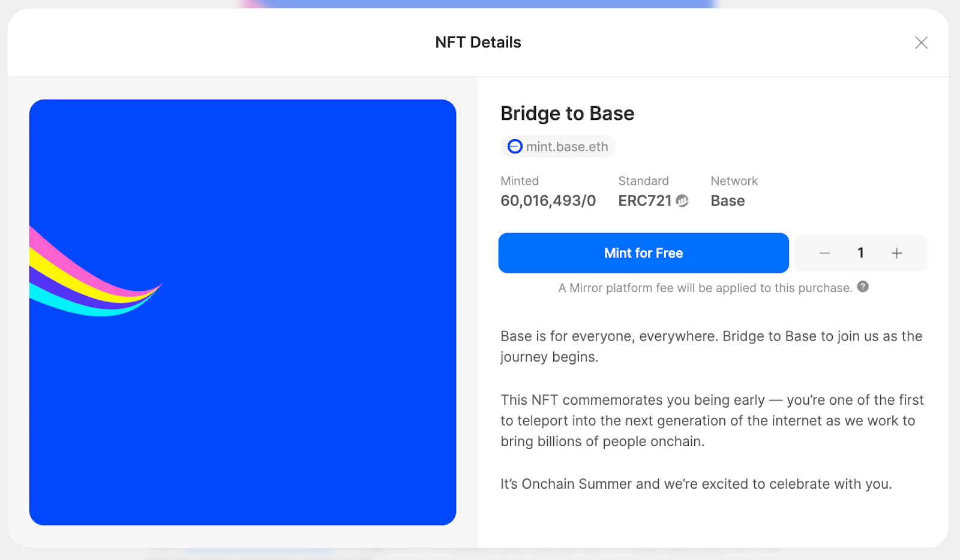The width and height of the screenshot is (960, 560).
Task: Click the Mirror platform fee notice text
Action: [x=705, y=288]
